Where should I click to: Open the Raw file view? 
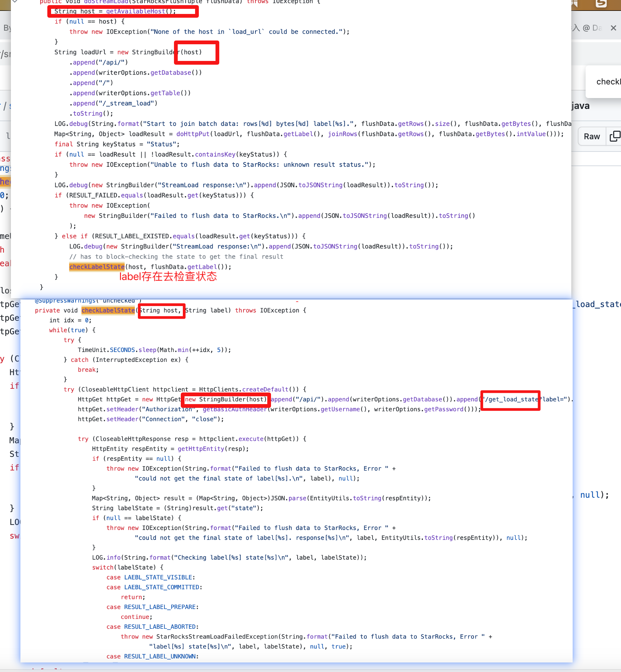(x=592, y=136)
